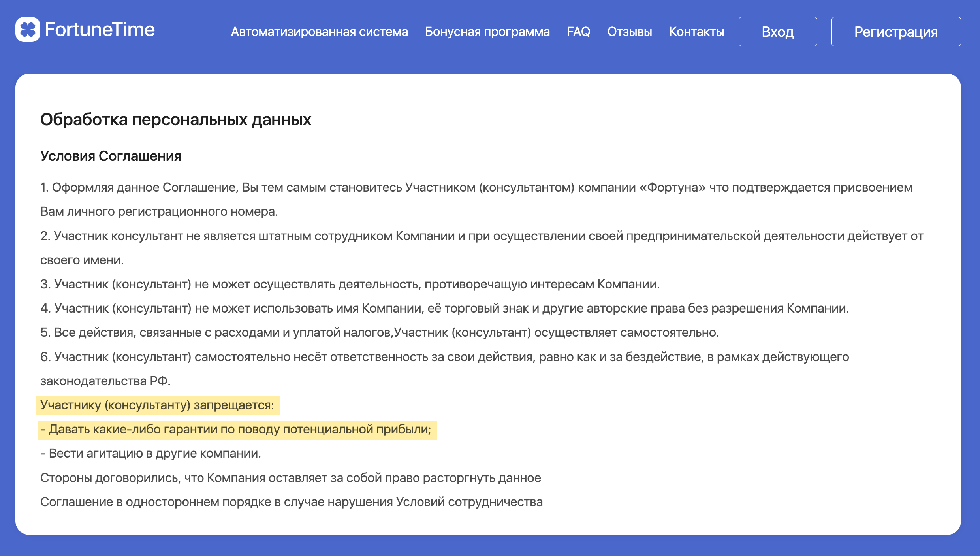Open the Отзывы page
980x556 pixels.
[x=630, y=32]
